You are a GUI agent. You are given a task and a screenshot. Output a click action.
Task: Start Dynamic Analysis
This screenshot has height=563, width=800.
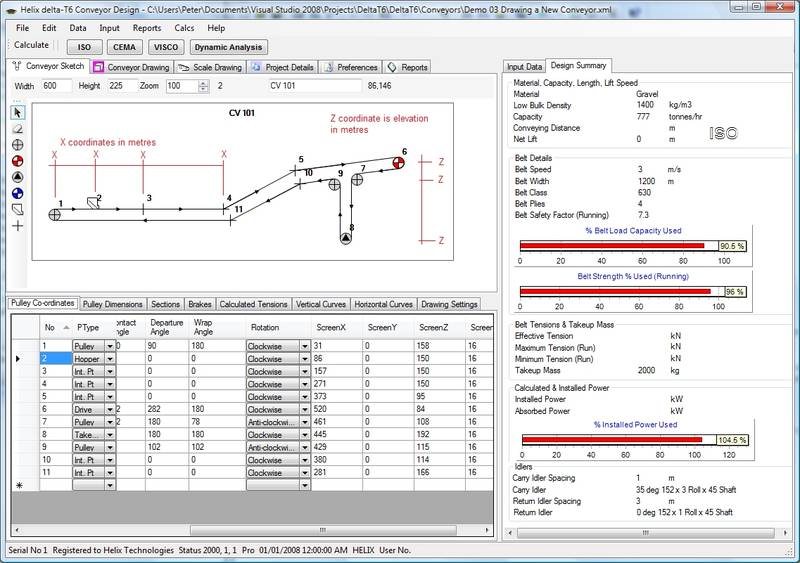tap(229, 47)
